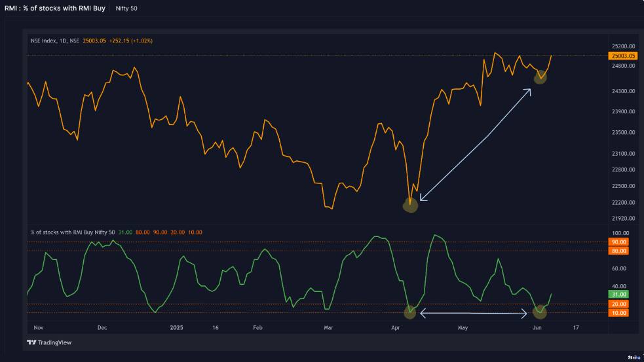
Task: Click the April highlight circle in RMI pane
Action: (410, 312)
